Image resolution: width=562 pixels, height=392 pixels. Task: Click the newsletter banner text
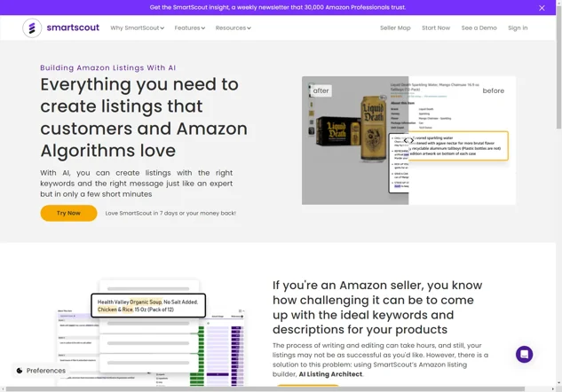coord(278,7)
